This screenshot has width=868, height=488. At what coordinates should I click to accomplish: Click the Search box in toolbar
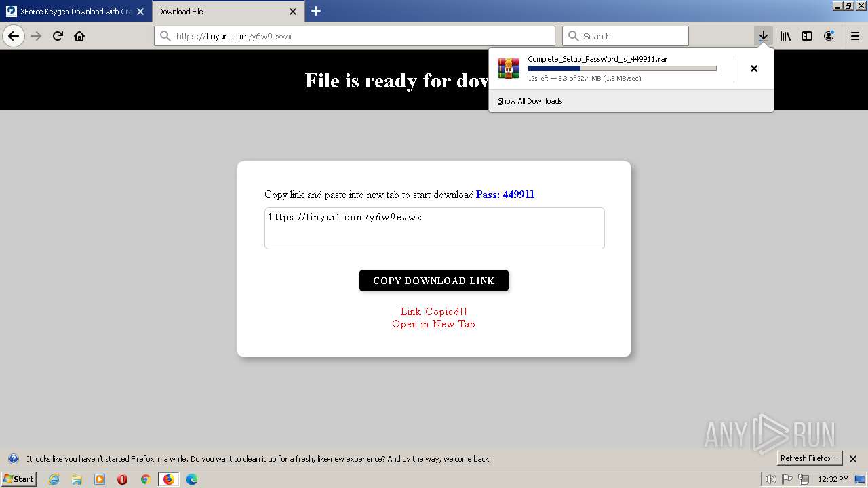click(x=625, y=36)
